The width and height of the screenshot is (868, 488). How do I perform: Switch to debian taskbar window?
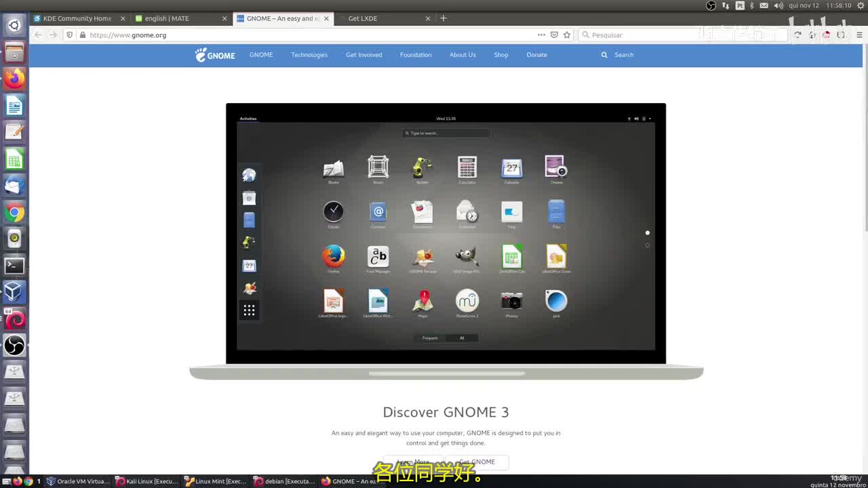click(285, 481)
